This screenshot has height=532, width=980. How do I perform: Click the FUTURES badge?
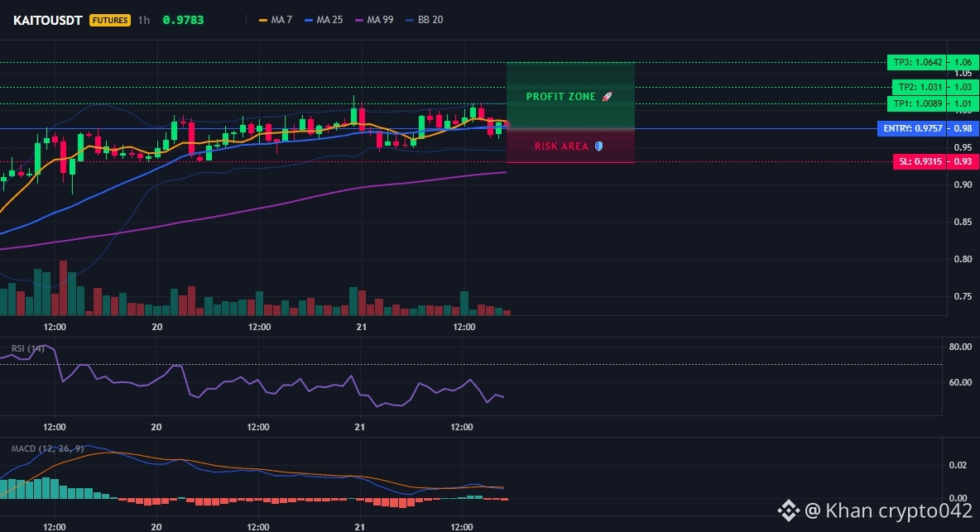[x=110, y=20]
